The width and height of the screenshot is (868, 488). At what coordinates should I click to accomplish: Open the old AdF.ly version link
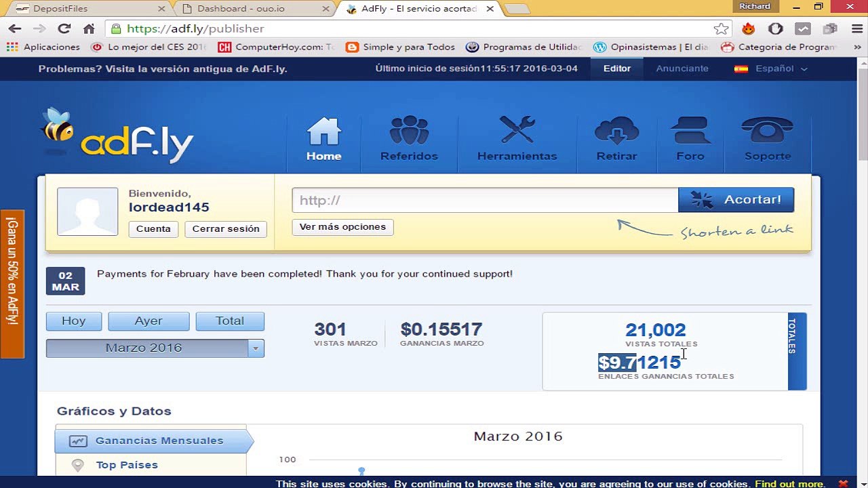coord(163,69)
